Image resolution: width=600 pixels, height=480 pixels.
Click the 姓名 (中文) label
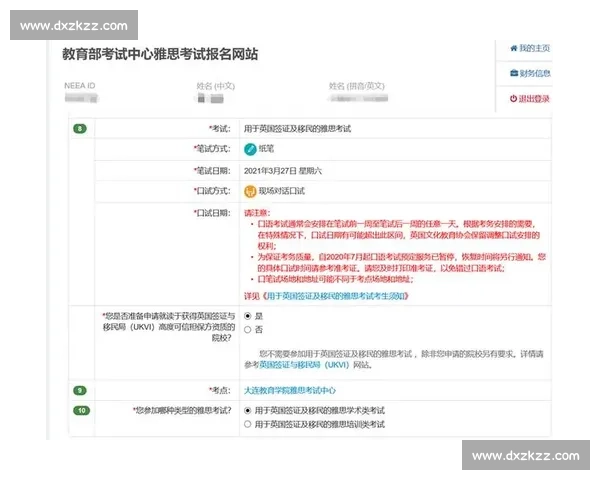click(x=215, y=86)
